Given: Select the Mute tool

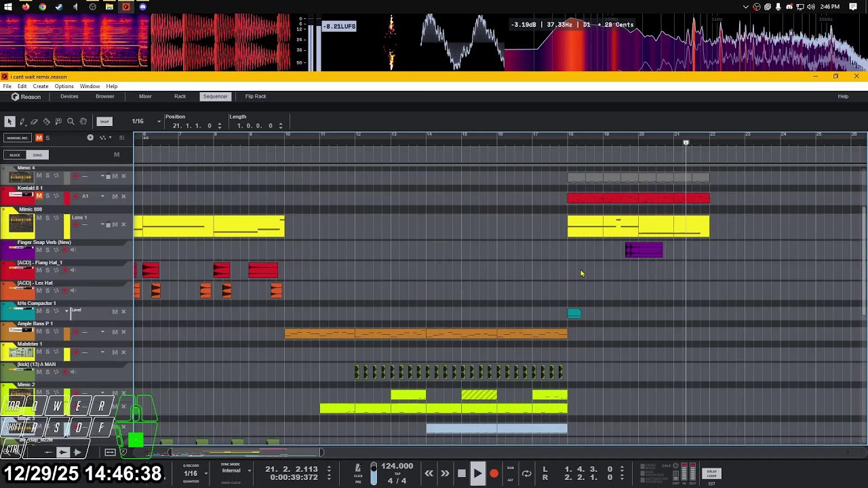Looking at the screenshot, I should coord(59,121).
